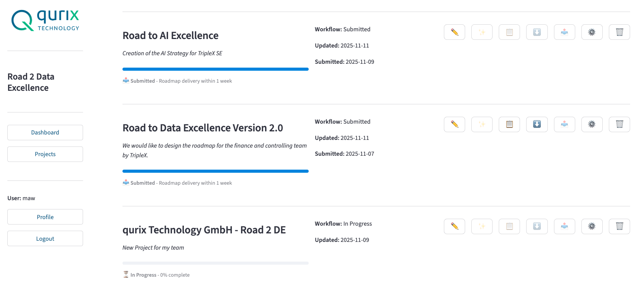Click the progress bar under Road to AI Excellence
644x296 pixels.
pos(215,69)
